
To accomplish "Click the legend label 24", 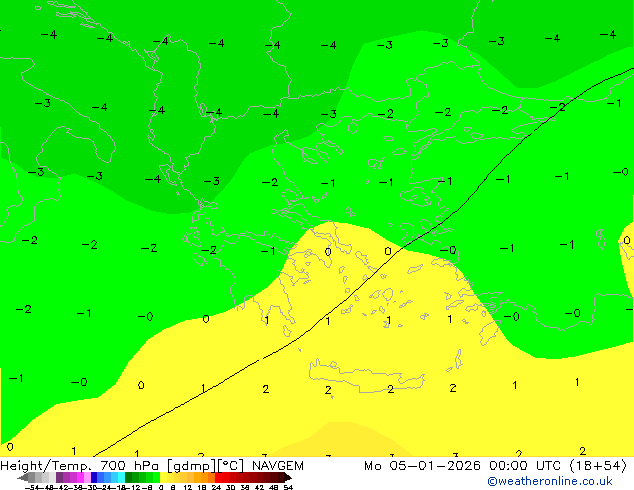I will (x=216, y=487).
